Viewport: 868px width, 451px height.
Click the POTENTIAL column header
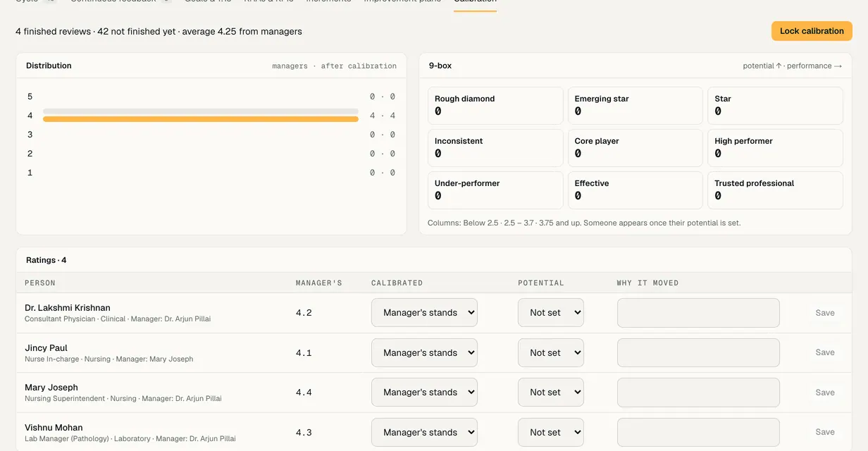pos(541,283)
